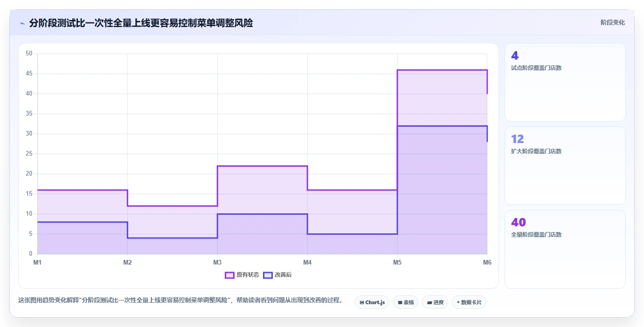Click the 原有状态 legend label

click(248, 275)
